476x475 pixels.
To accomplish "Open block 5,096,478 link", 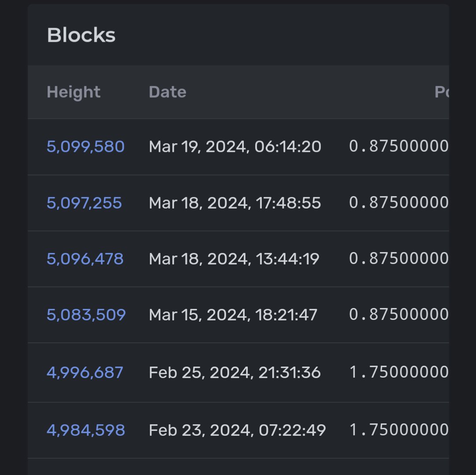I will (85, 259).
